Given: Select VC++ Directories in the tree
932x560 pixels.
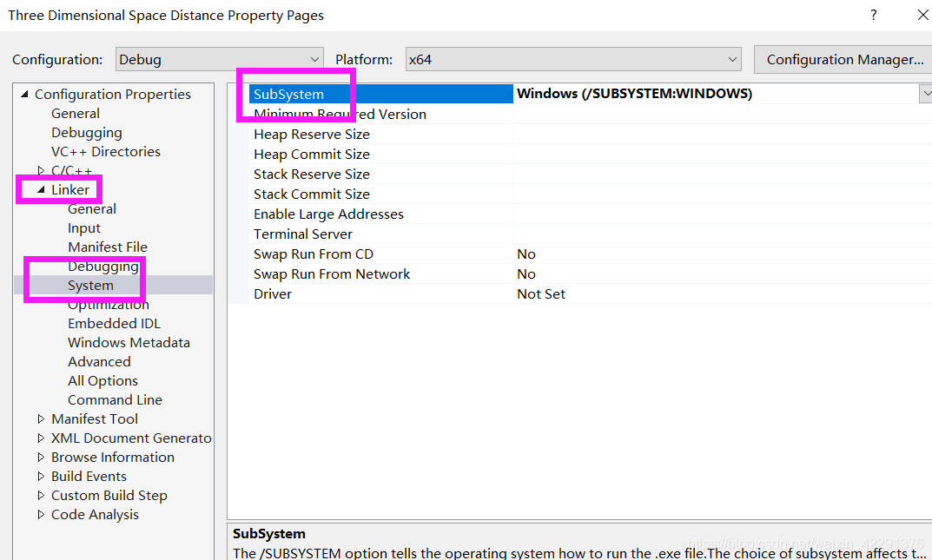Looking at the screenshot, I should point(106,151).
